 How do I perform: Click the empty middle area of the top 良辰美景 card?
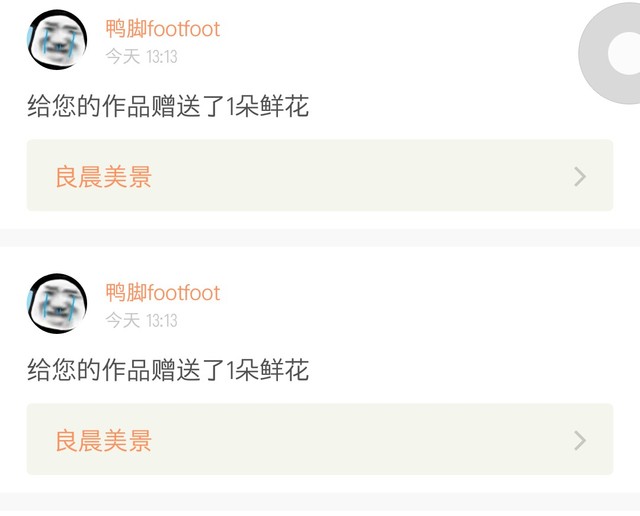[x=359, y=176]
